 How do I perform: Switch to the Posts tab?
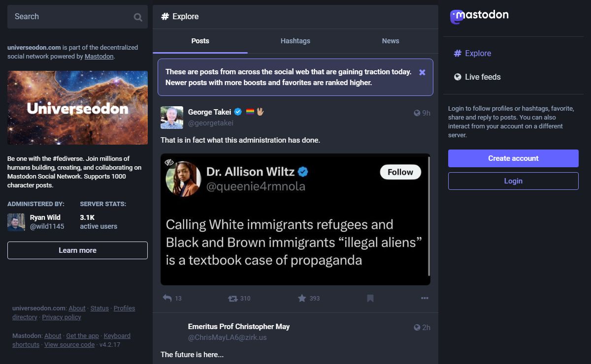[200, 41]
